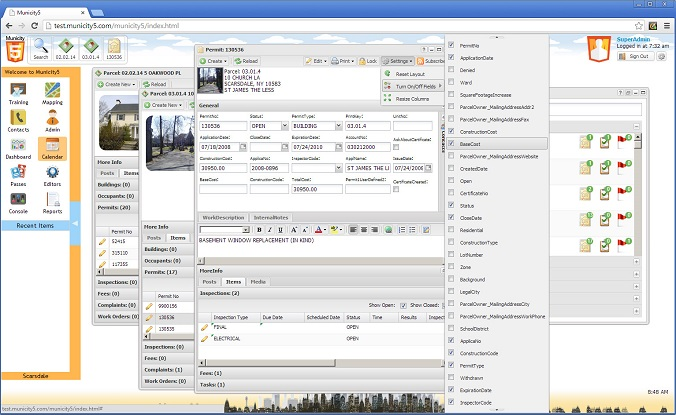
Task: Click the Sign Out button
Action: click(x=639, y=56)
